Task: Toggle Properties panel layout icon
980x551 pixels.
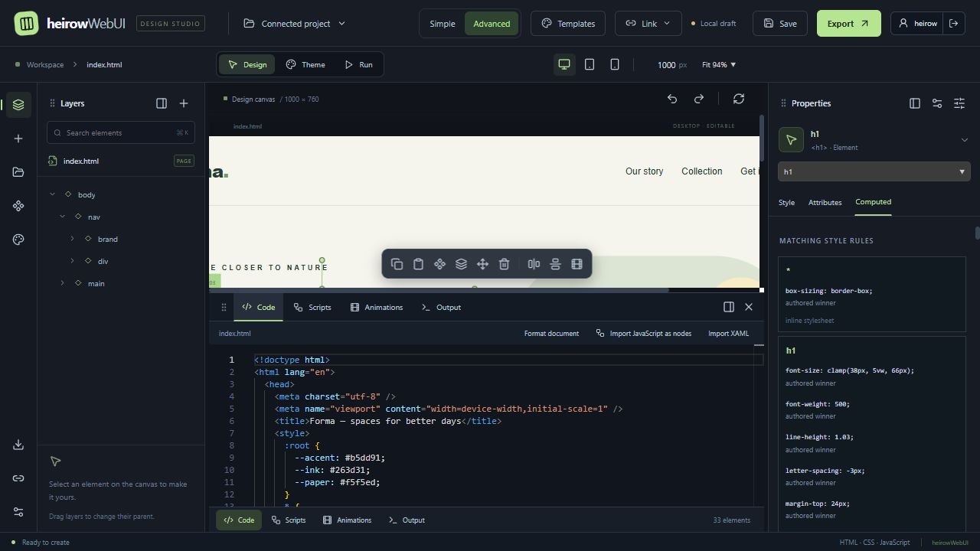Action: point(915,103)
